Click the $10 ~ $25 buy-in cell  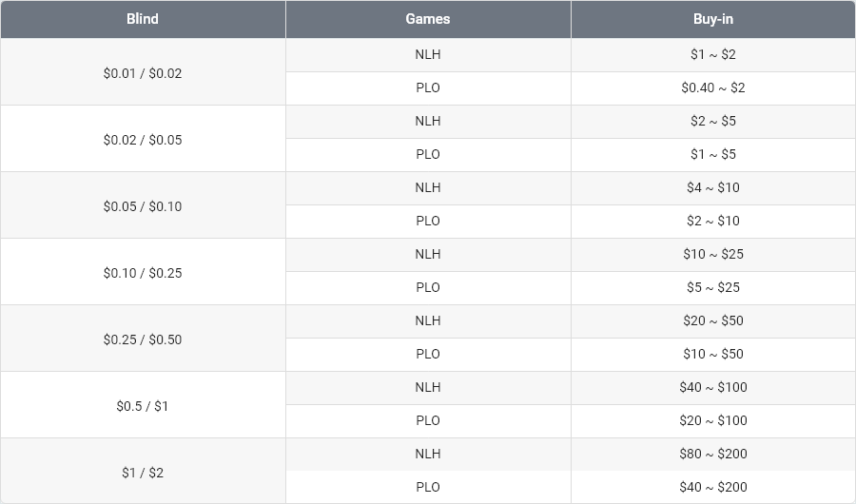click(713, 255)
